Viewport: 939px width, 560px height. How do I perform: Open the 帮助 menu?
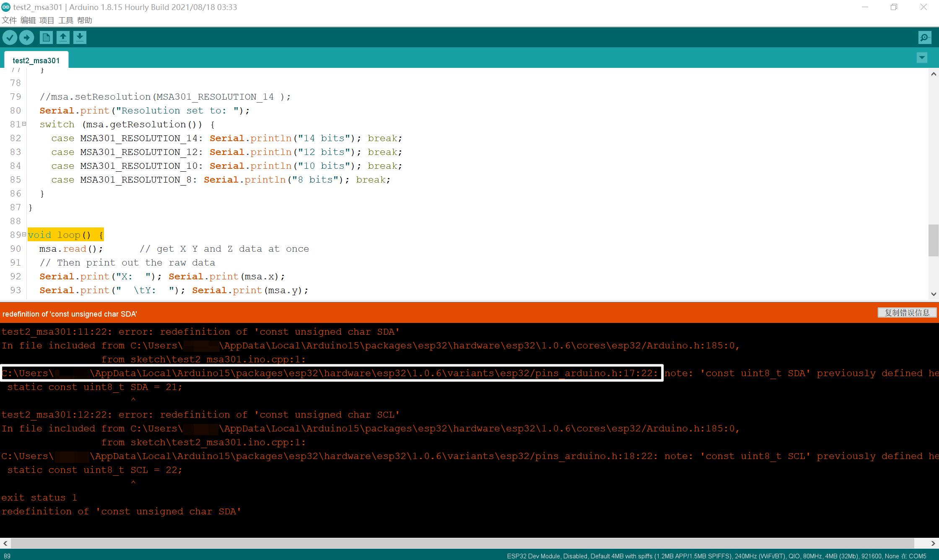[85, 20]
